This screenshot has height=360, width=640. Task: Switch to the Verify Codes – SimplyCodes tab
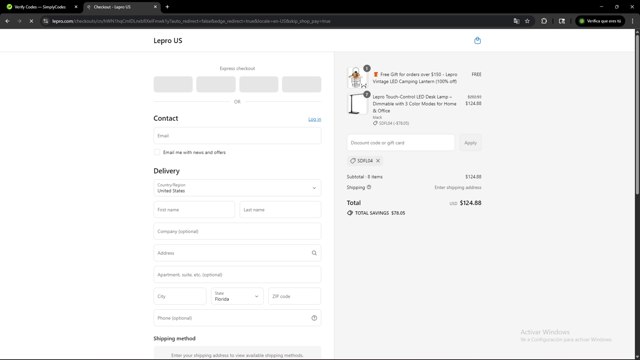tap(41, 7)
